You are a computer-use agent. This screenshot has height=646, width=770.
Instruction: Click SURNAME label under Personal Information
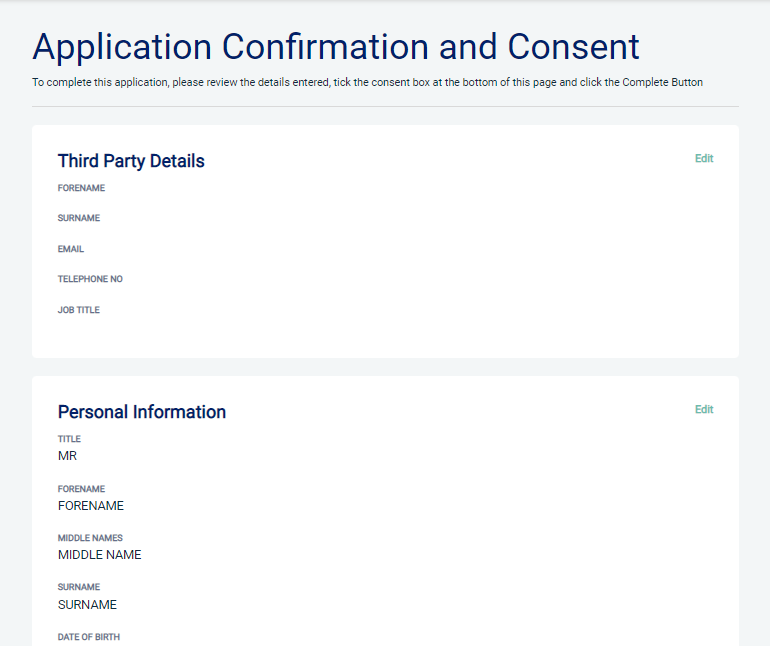point(79,587)
